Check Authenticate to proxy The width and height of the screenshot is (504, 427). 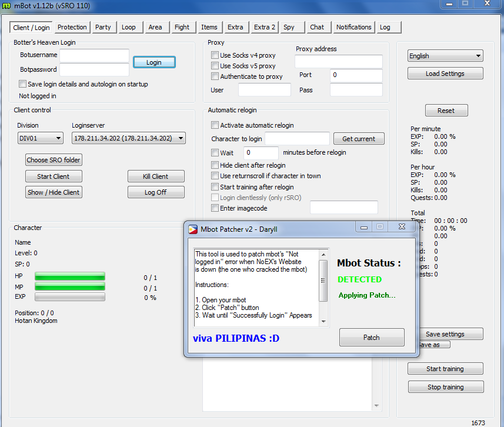215,76
